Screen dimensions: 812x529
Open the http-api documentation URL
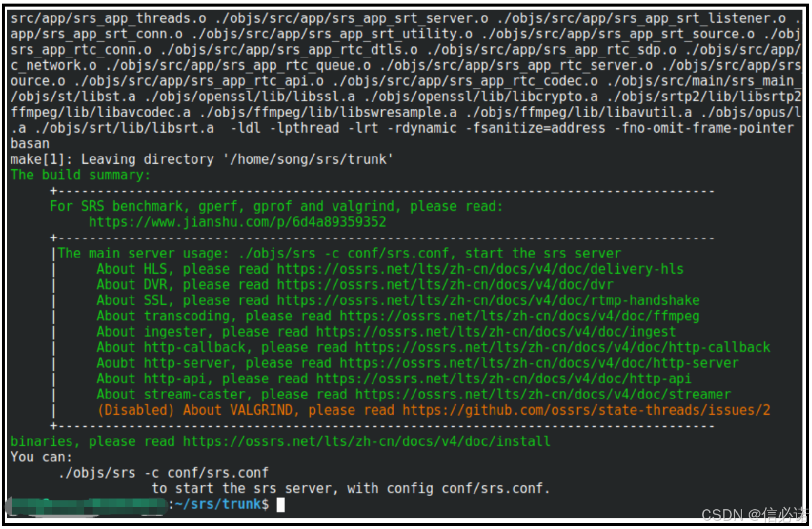504,378
